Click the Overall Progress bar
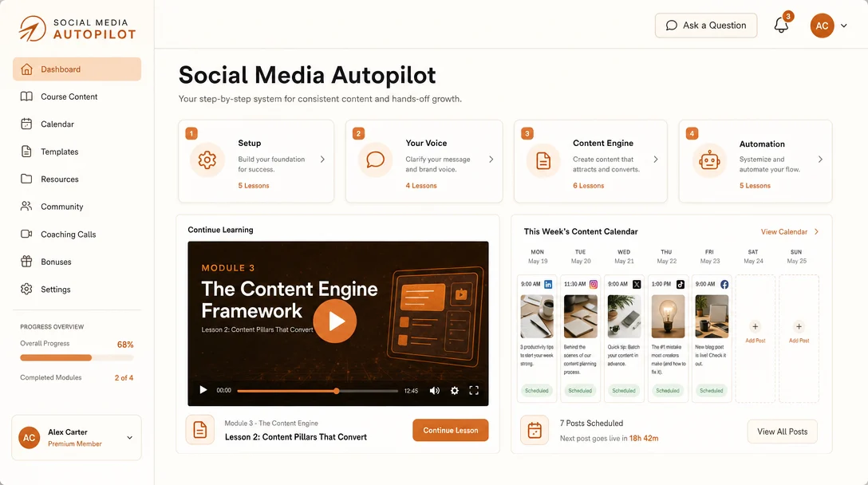 click(x=77, y=357)
